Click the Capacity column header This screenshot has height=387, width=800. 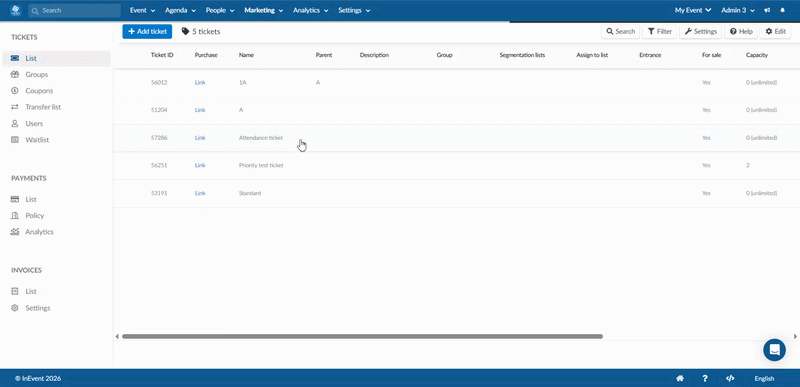(x=757, y=55)
